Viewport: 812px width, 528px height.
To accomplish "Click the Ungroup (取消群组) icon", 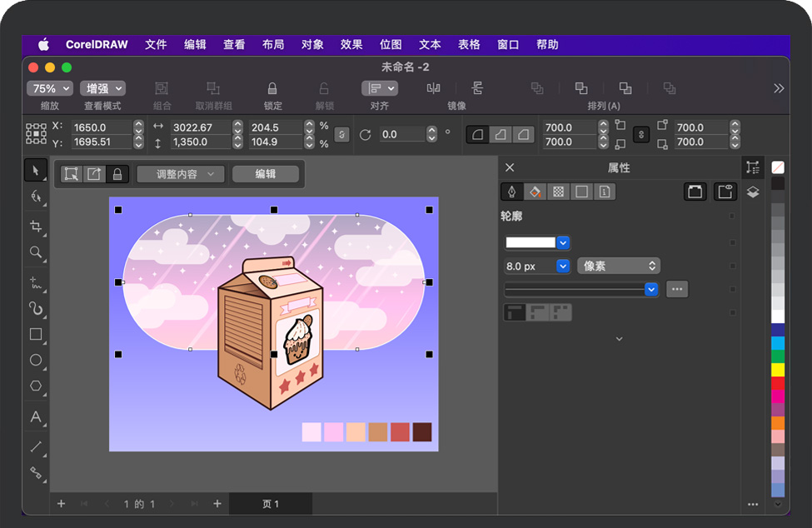I will tap(213, 88).
